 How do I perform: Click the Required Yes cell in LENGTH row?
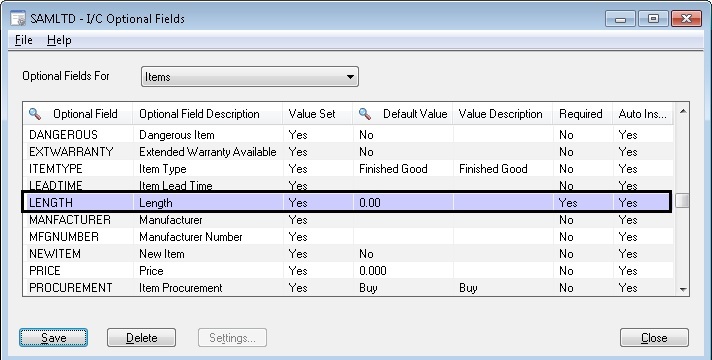tap(583, 202)
